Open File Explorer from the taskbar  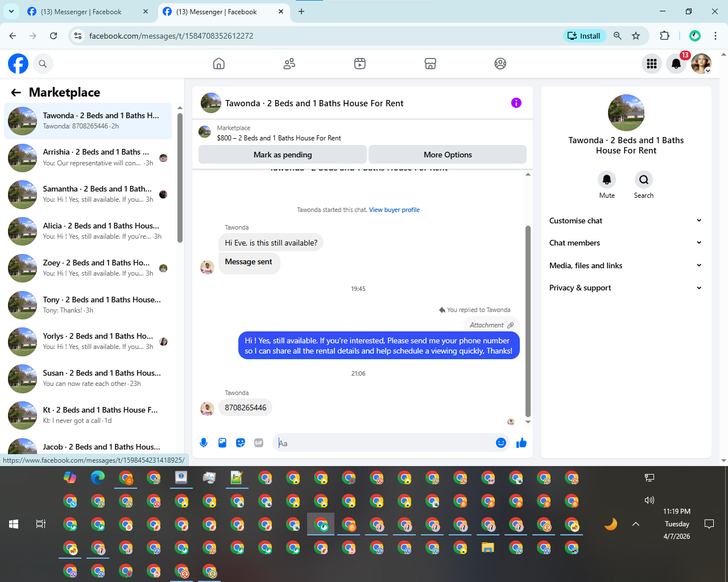coord(488,548)
